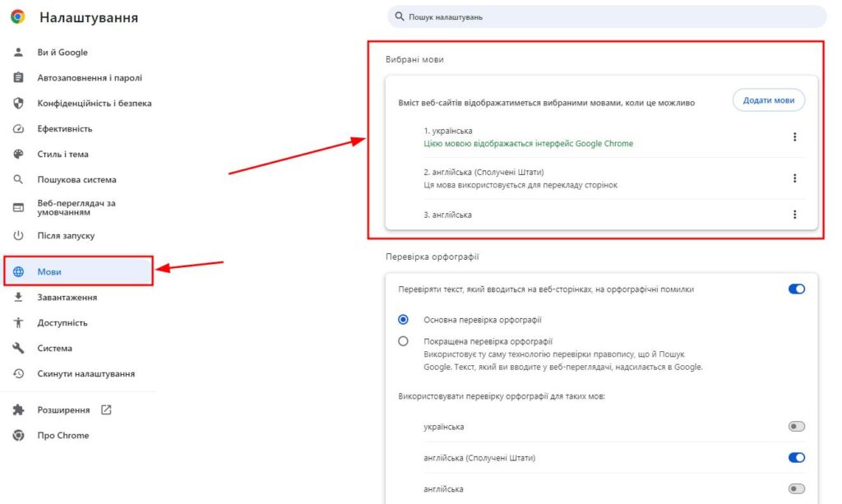
Task: Enable spell check for українська
Action: [796, 427]
